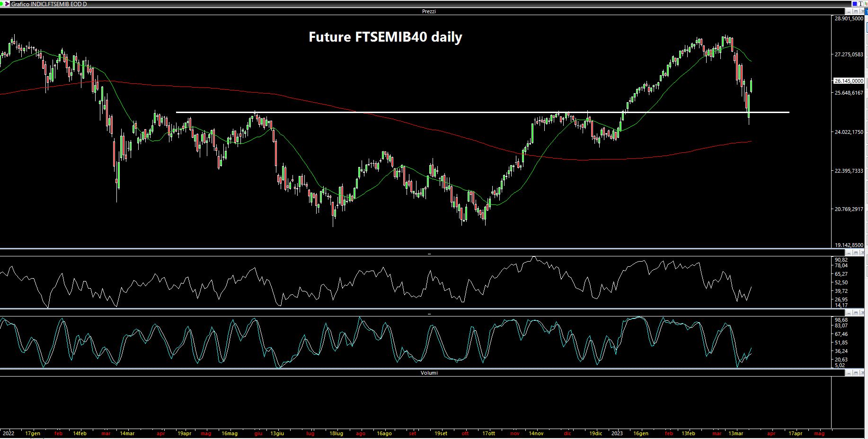Screen dimensions: 868x439
Task: Click the candlestick chart type icon
Action: point(866,4)
